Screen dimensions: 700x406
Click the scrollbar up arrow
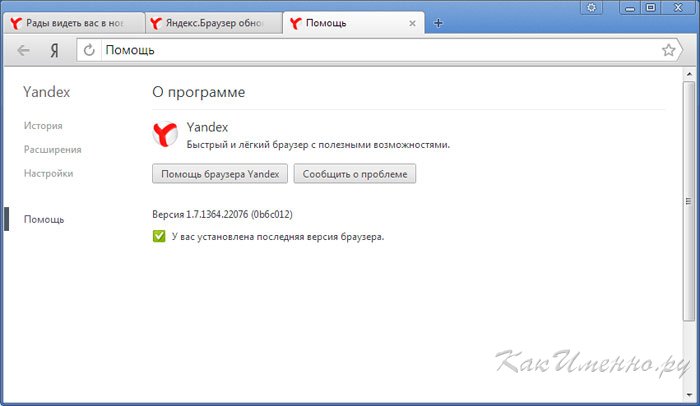689,74
